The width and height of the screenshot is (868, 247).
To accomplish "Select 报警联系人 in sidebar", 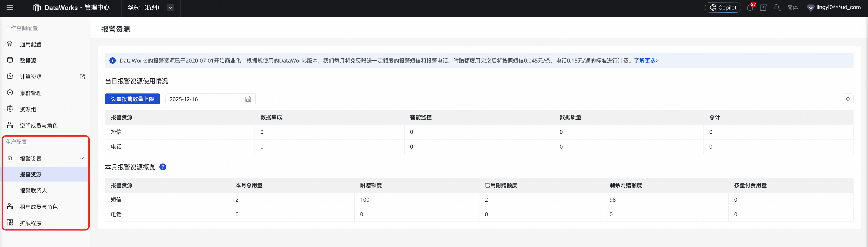I will pos(33,191).
